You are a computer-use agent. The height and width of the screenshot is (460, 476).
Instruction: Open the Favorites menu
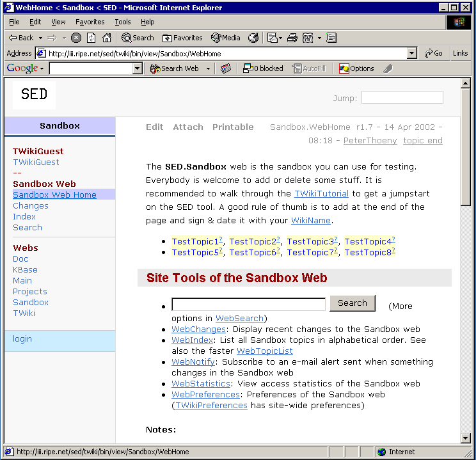pyautogui.click(x=90, y=22)
